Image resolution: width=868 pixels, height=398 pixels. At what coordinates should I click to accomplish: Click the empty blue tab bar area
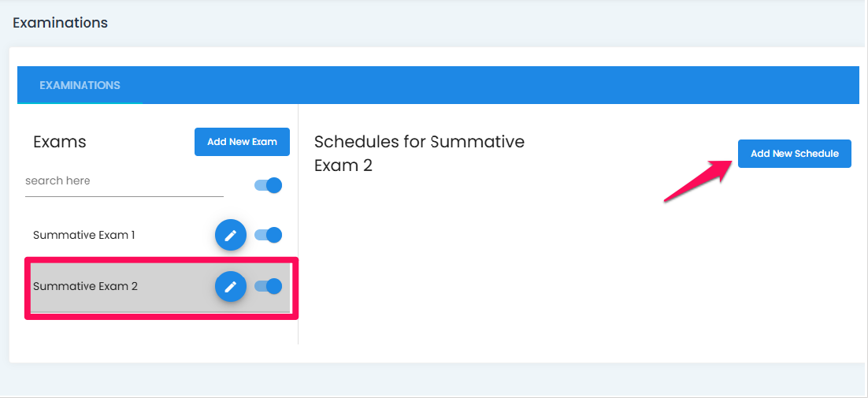point(499,85)
